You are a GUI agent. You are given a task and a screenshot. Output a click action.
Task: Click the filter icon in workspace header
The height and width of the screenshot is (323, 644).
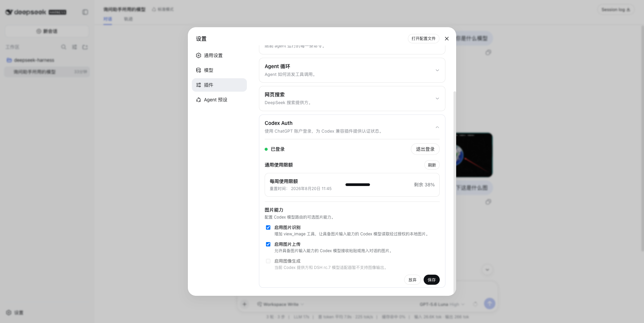click(74, 47)
